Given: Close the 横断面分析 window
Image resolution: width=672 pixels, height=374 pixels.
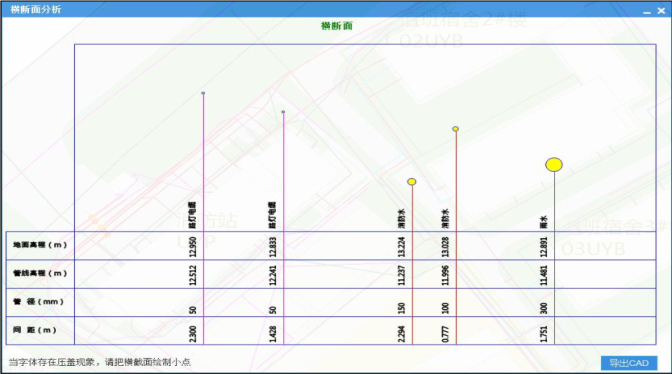Looking at the screenshot, I should tap(661, 11).
